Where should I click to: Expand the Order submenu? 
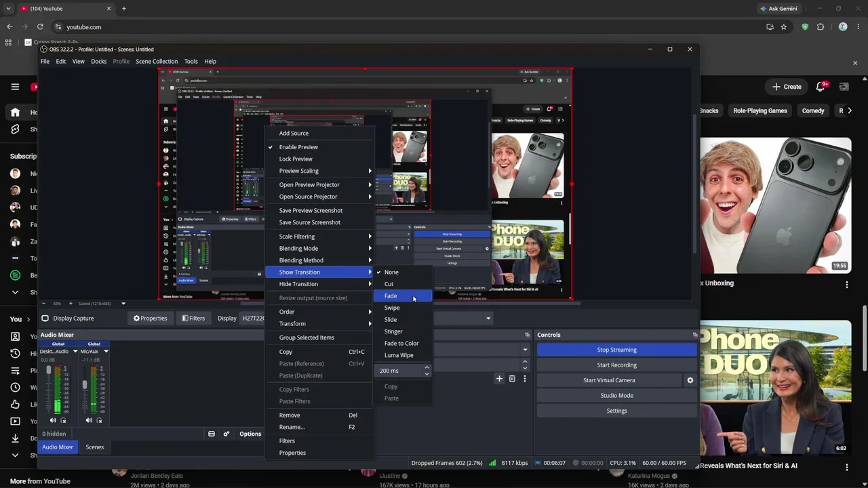pos(319,312)
